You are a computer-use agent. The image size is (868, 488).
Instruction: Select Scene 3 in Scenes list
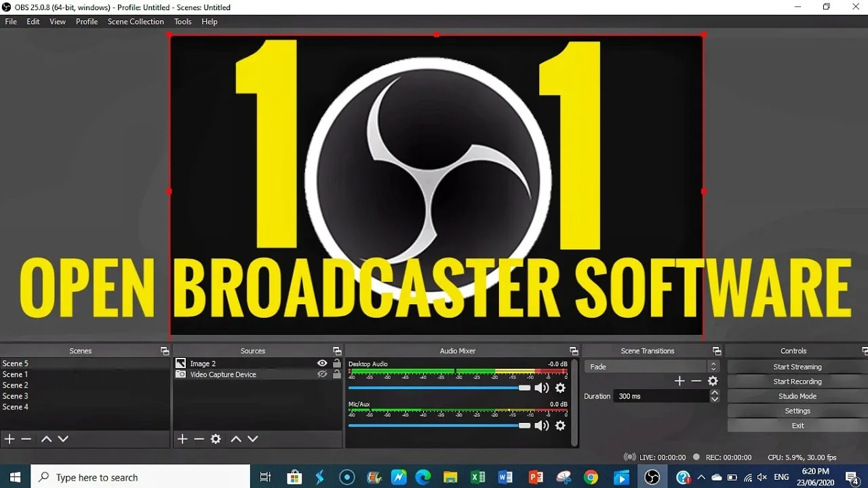click(85, 396)
